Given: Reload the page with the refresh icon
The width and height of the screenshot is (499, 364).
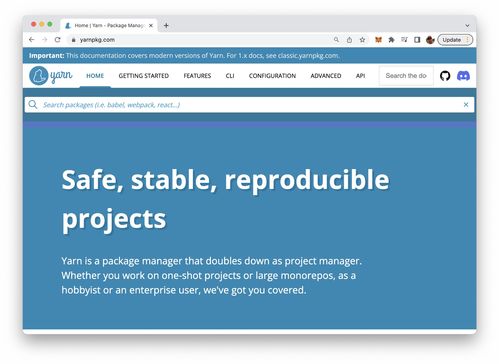Looking at the screenshot, I should click(57, 40).
